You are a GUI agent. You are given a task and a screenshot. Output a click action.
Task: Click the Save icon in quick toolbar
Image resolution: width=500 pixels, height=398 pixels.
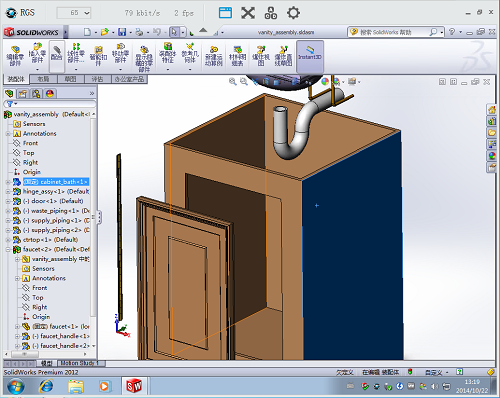[x=122, y=32]
